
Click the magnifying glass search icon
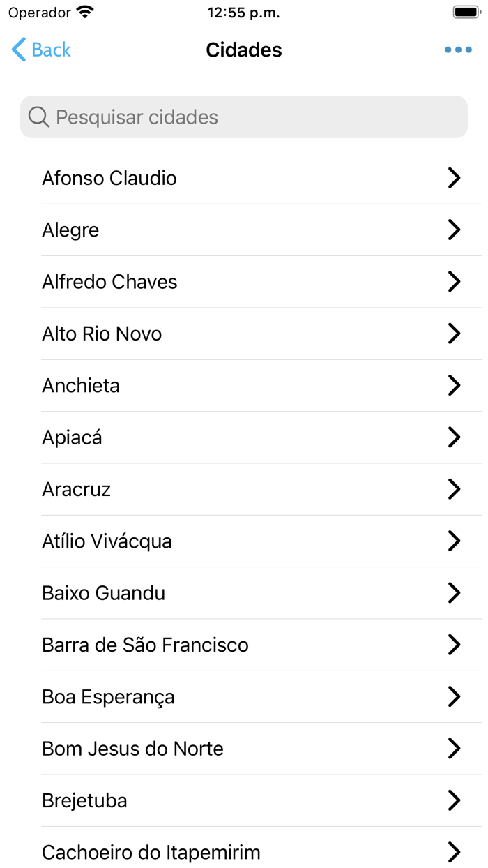38,117
